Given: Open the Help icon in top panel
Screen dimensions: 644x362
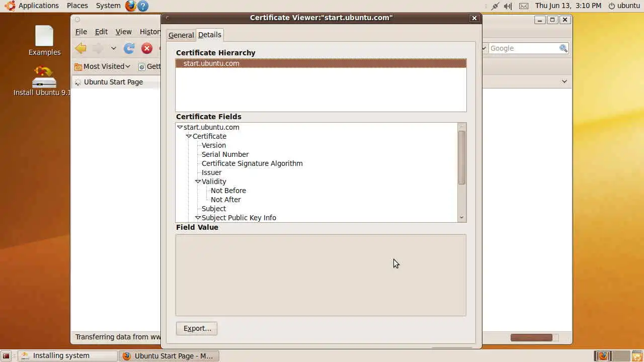Looking at the screenshot, I should click(x=143, y=6).
